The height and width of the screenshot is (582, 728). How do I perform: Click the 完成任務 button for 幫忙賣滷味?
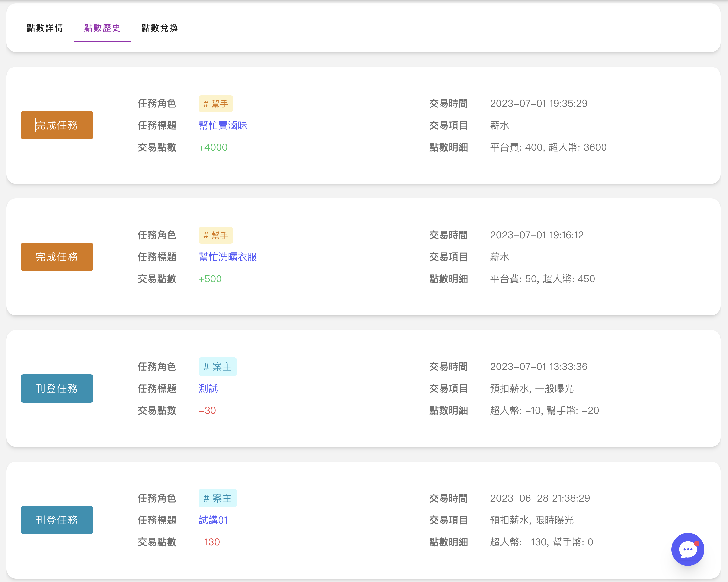point(57,125)
